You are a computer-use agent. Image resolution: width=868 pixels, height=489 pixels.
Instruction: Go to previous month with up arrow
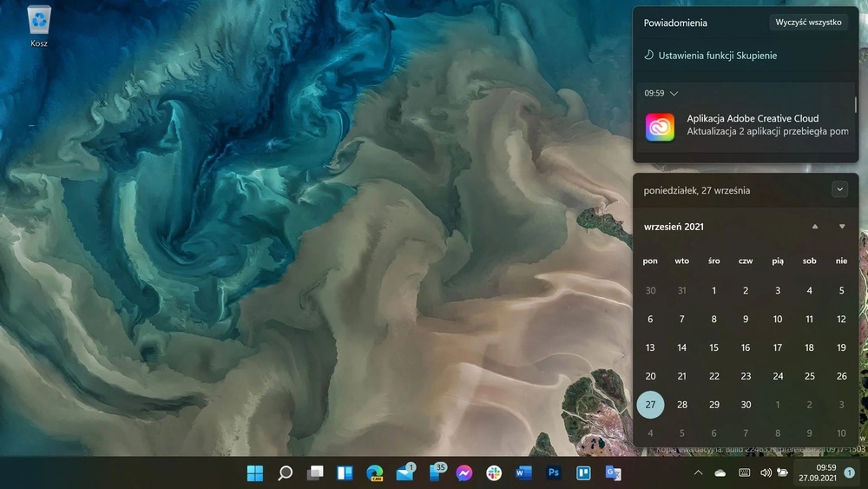pos(815,227)
